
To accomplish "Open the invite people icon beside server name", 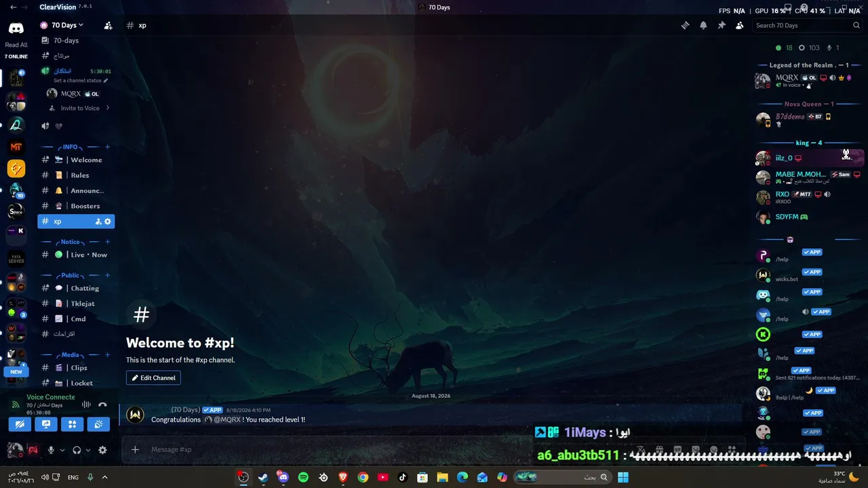I will pos(108,26).
